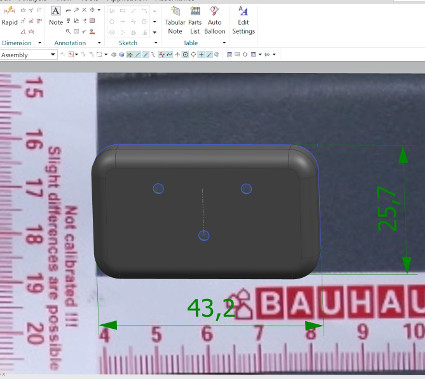Click the Feature Control Frame icon beside Note

(68, 10)
